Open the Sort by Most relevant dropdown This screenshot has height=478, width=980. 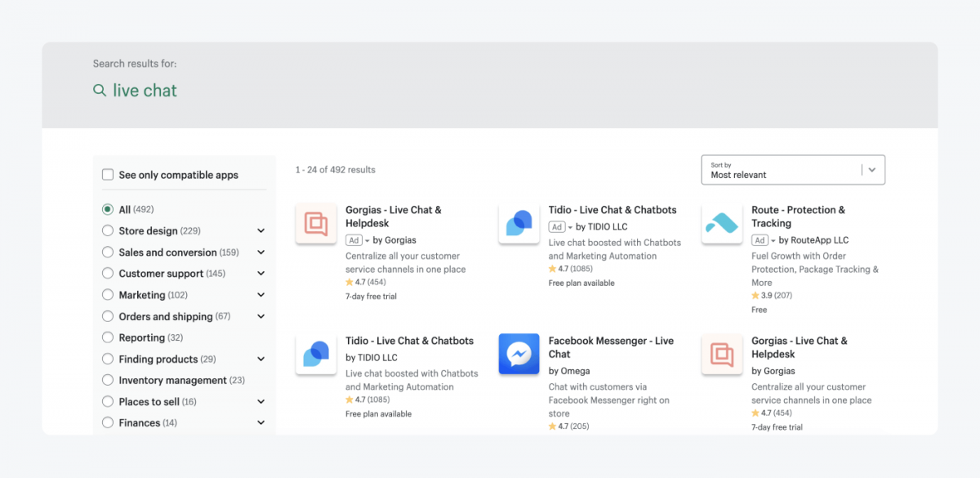[793, 170]
